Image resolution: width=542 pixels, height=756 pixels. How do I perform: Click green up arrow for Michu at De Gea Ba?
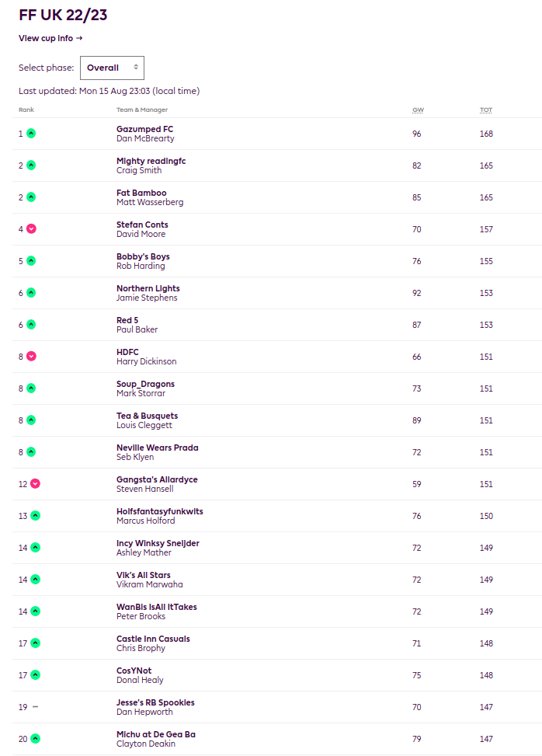point(35,739)
